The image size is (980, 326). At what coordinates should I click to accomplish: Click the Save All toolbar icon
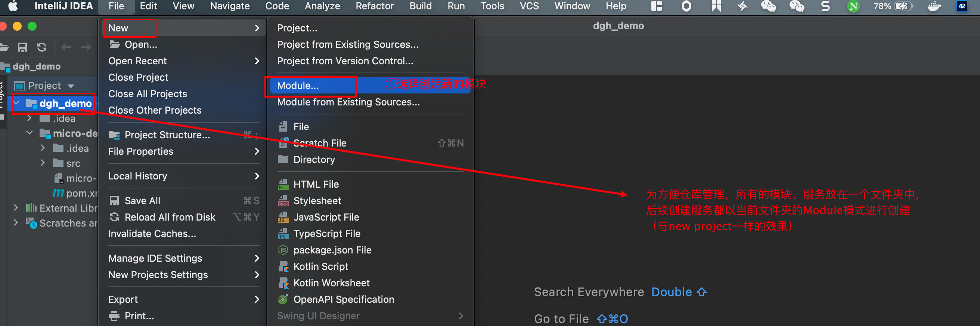click(x=22, y=47)
